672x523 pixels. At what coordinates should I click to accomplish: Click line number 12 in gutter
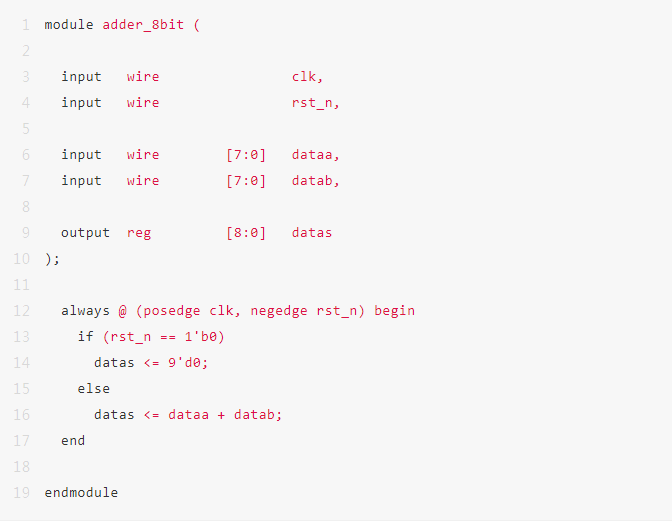point(21,311)
